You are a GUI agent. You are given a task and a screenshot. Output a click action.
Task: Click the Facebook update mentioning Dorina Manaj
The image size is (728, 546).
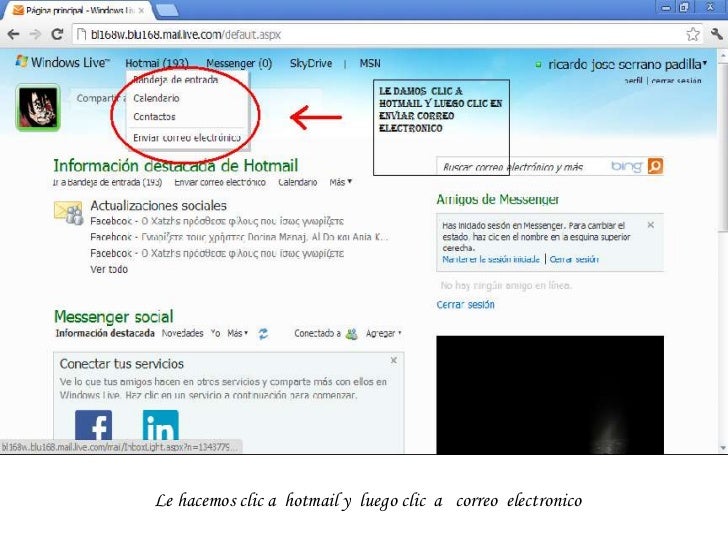tap(239, 237)
